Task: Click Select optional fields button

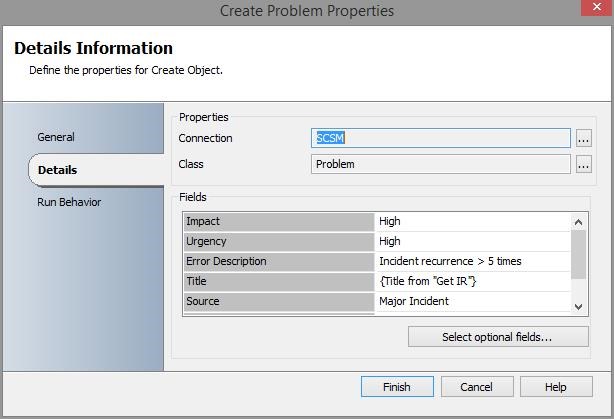Action: click(x=497, y=337)
